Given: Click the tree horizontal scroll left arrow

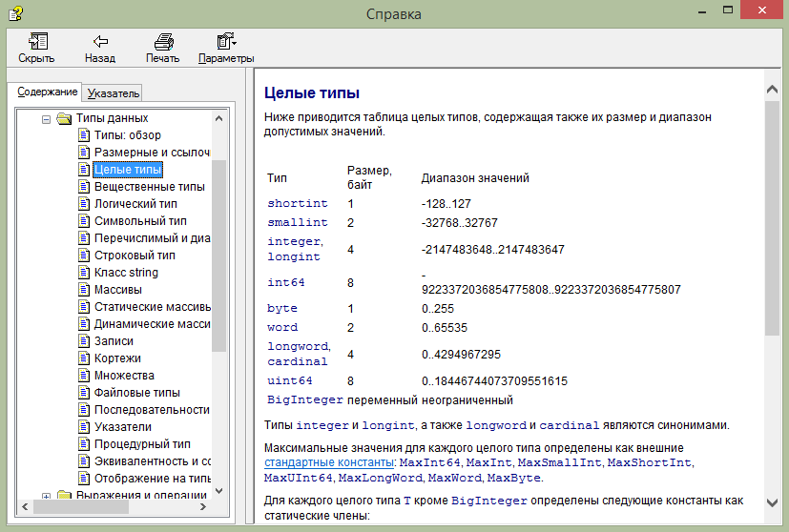Looking at the screenshot, I should (x=25, y=506).
